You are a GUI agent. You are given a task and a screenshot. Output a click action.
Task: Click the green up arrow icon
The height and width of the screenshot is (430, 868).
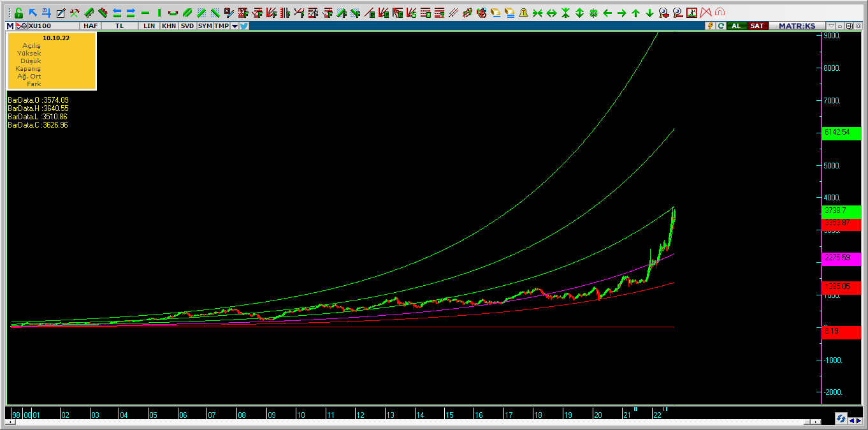[635, 13]
